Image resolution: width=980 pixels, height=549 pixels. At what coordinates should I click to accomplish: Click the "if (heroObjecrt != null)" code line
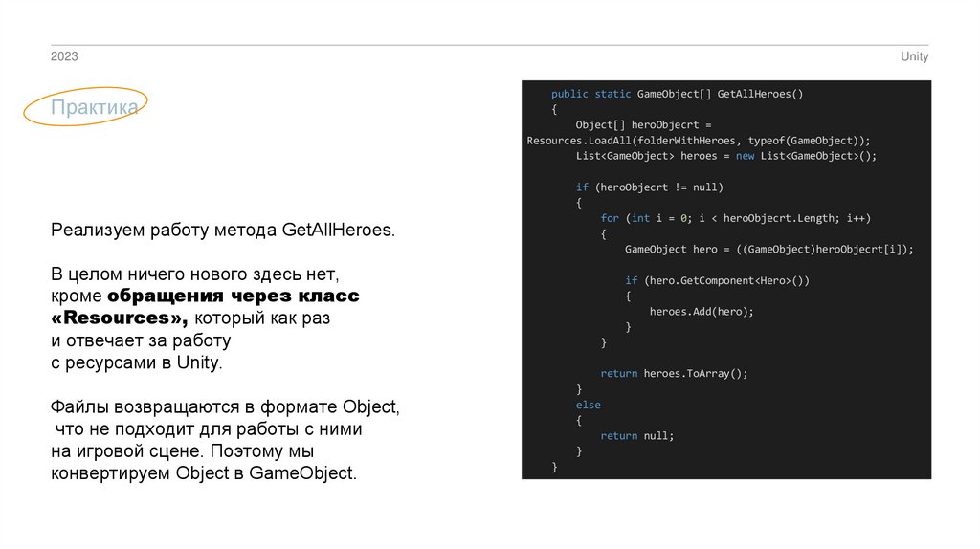[650, 187]
